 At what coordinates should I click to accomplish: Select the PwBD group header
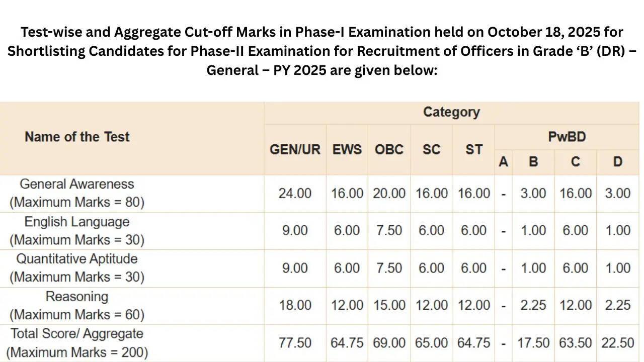click(x=567, y=137)
